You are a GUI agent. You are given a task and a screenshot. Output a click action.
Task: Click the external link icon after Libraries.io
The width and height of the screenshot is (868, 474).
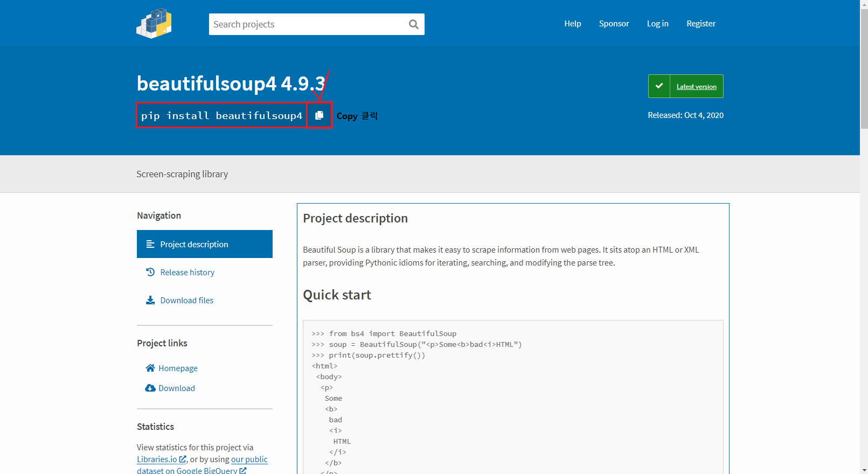click(x=183, y=459)
